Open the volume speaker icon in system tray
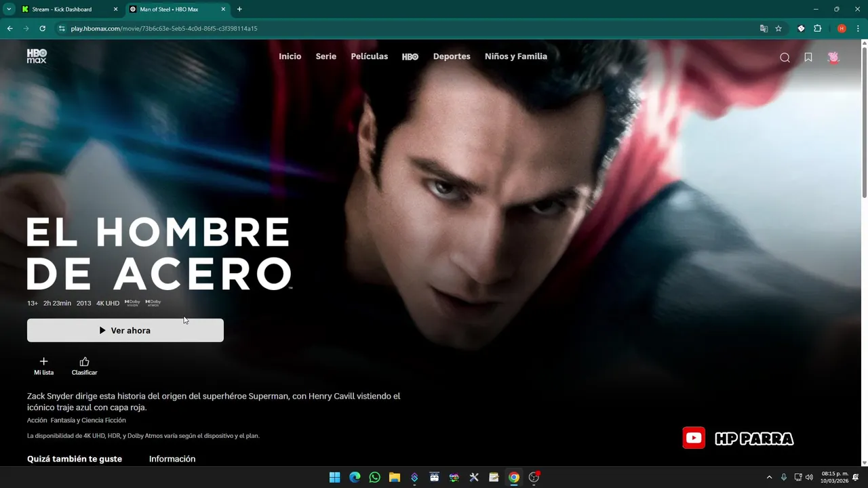The height and width of the screenshot is (488, 868). [x=809, y=477]
